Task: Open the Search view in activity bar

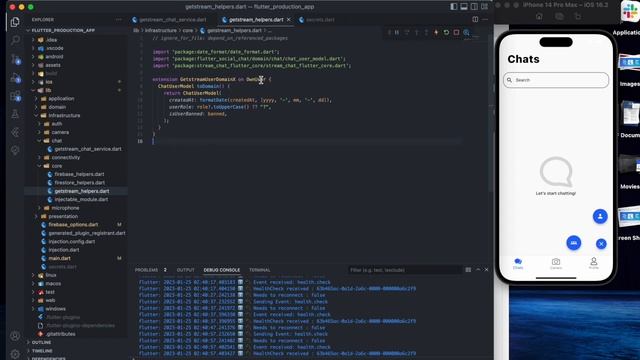Action: point(15,40)
